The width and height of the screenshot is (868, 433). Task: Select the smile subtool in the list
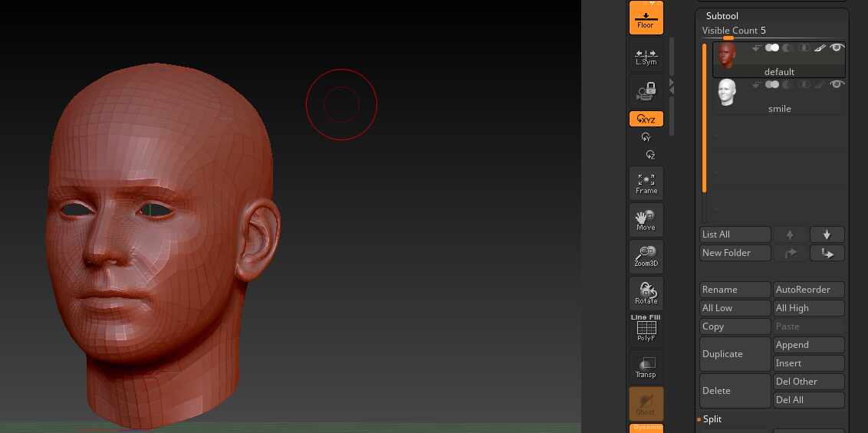(779, 109)
